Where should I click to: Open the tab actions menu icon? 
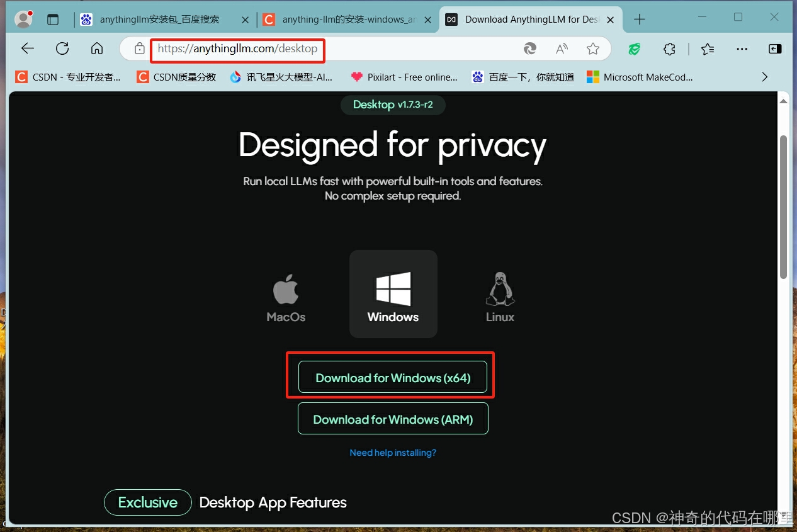tap(53, 20)
